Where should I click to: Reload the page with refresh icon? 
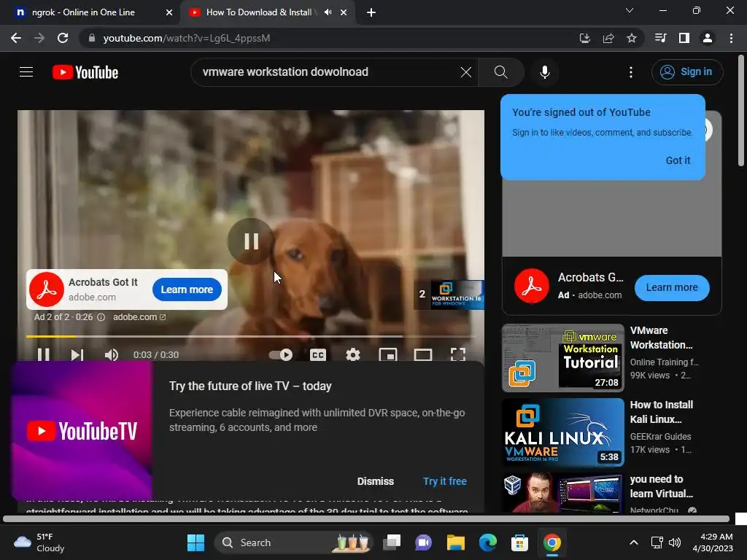coord(63,38)
